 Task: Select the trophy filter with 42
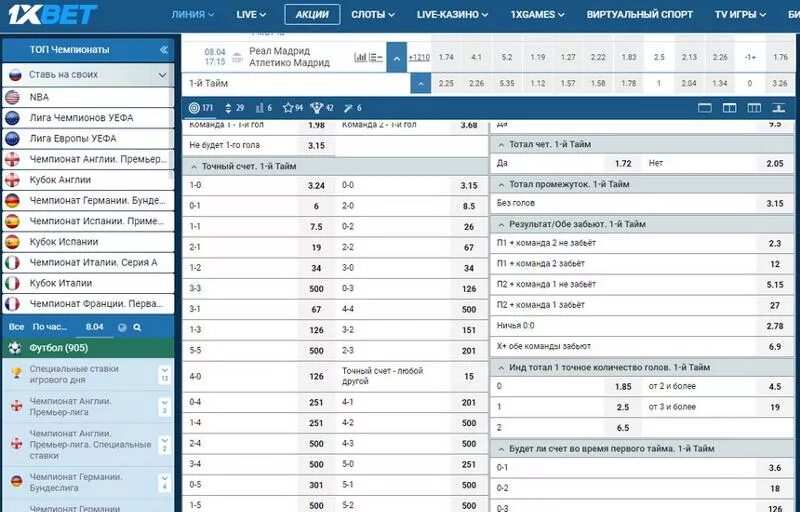pyautogui.click(x=322, y=108)
